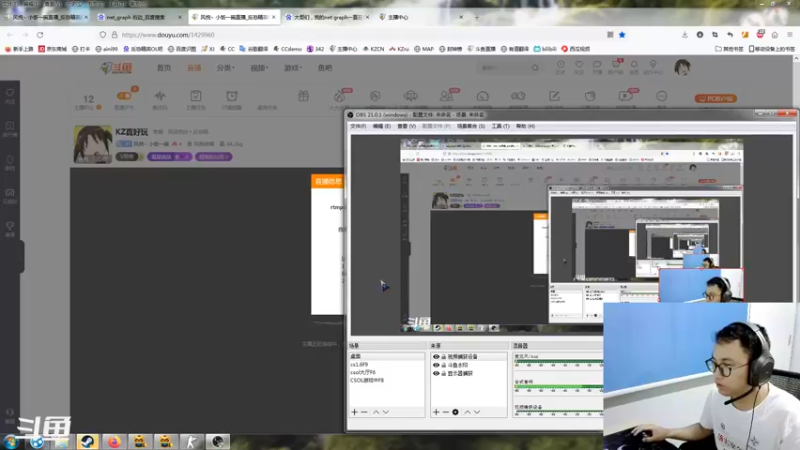Screen dimensions: 800x450
Task: Add a new source in OBS
Action: 436,412
